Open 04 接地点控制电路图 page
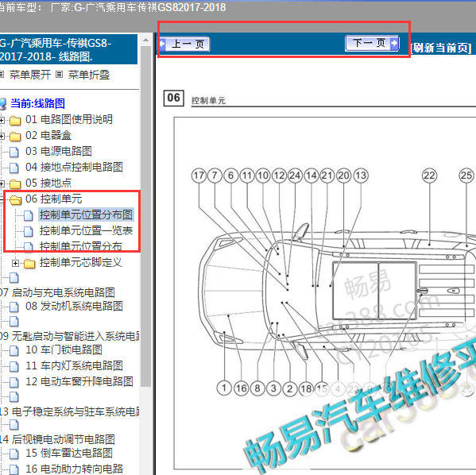The width and height of the screenshot is (476, 475). tap(74, 167)
